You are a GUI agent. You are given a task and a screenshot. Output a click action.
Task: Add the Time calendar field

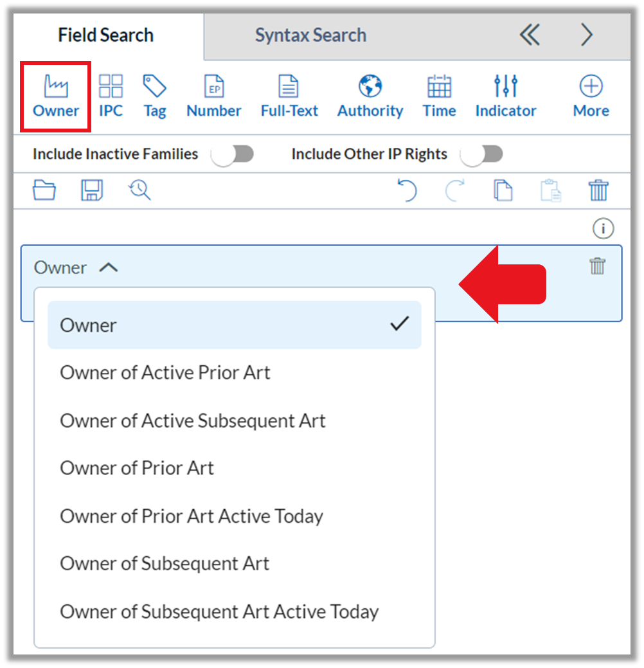pos(439,96)
